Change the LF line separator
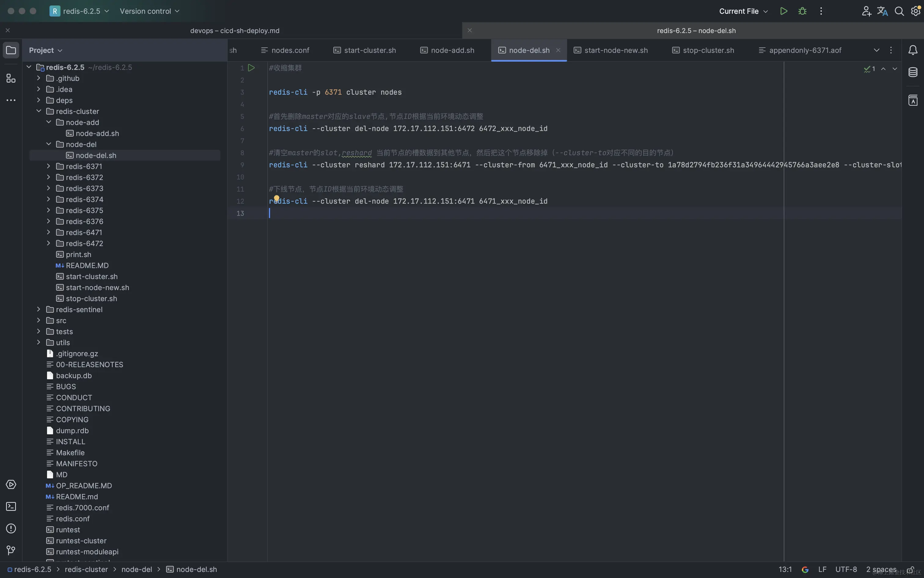 point(822,569)
